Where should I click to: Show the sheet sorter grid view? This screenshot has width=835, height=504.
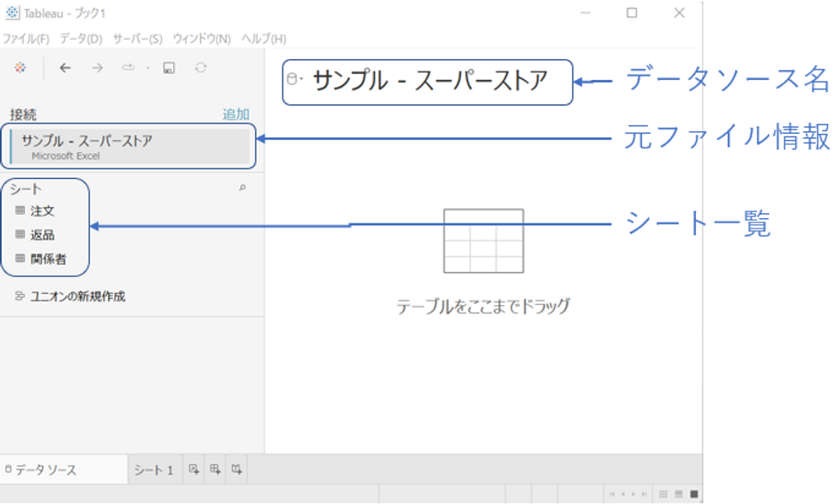(x=663, y=494)
